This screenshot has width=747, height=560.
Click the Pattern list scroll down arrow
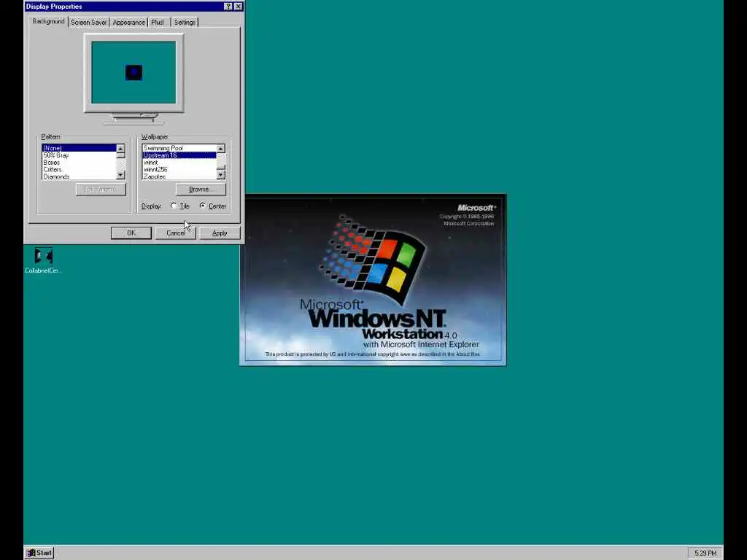(120, 175)
